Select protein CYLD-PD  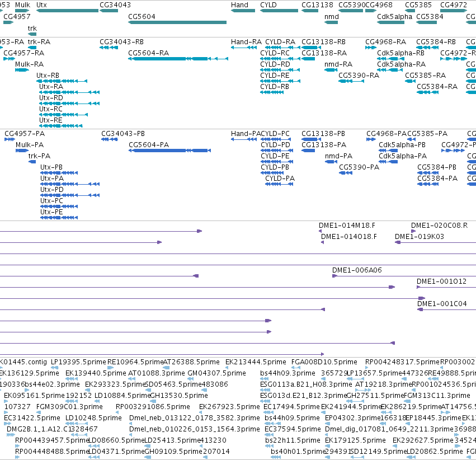(x=277, y=151)
